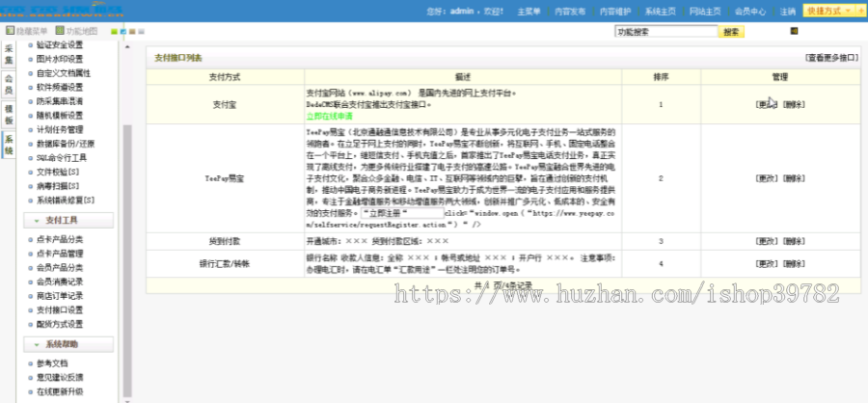The height and width of the screenshot is (403, 868).
Task: Click [删除] for the YeePay易宝 row
Action: [x=794, y=178]
